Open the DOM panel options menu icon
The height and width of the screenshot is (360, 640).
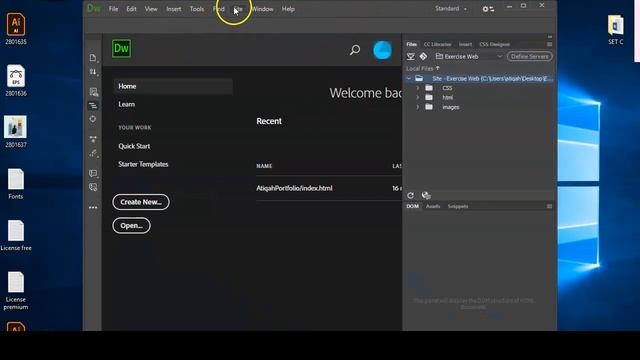tap(549, 206)
